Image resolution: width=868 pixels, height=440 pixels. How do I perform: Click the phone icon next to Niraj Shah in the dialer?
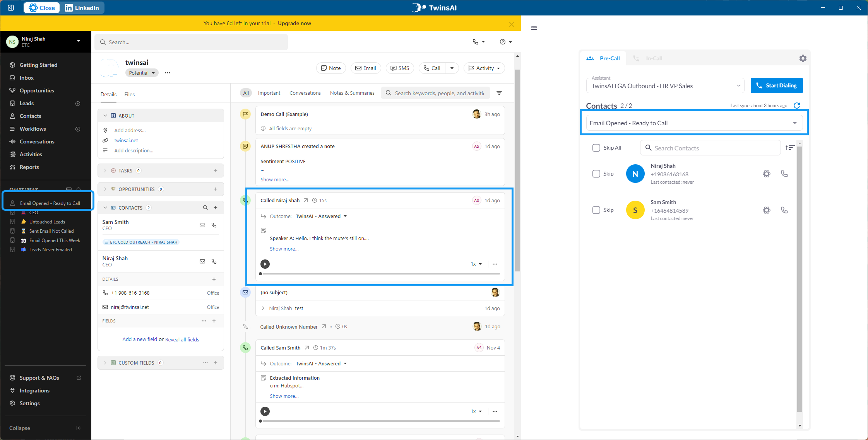(x=784, y=174)
